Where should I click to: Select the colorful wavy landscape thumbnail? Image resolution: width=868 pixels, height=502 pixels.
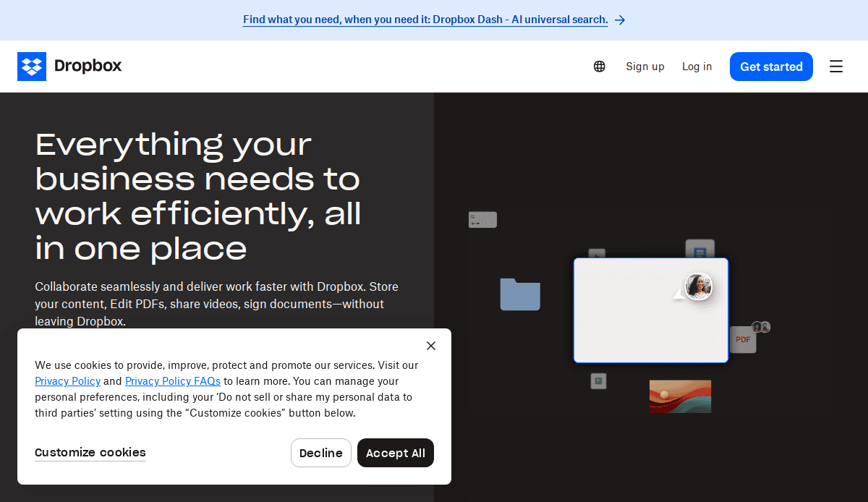click(x=680, y=396)
